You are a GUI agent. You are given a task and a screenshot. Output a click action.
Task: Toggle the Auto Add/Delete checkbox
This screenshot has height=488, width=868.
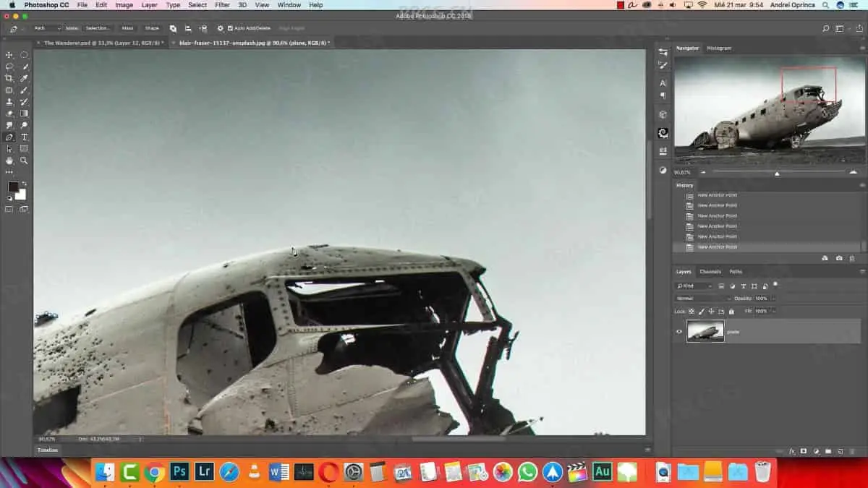click(230, 28)
